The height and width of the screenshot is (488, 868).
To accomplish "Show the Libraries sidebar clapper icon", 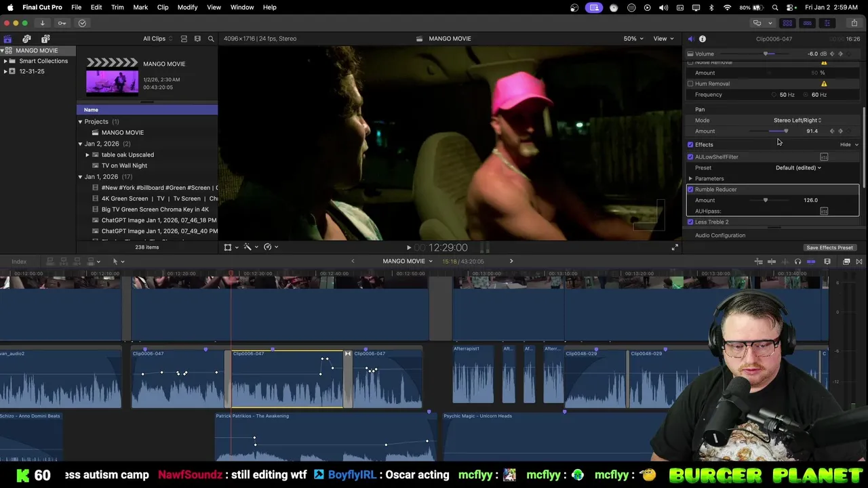I will click(x=7, y=39).
